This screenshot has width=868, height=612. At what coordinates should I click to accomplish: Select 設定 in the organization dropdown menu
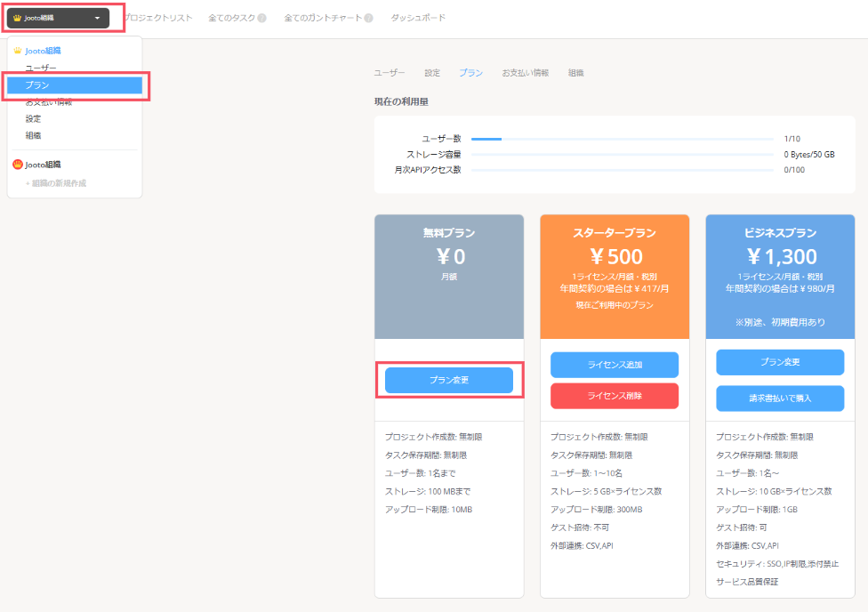pos(33,118)
